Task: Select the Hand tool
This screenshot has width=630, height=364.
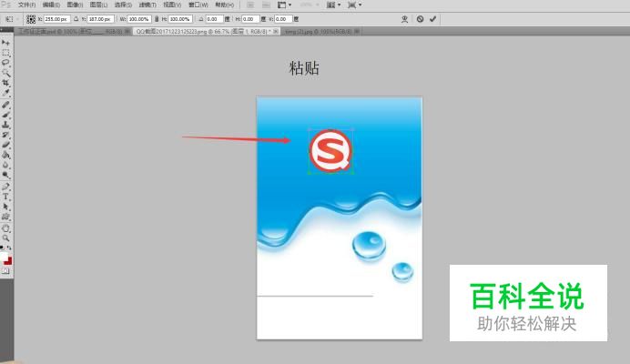Action: (5, 228)
